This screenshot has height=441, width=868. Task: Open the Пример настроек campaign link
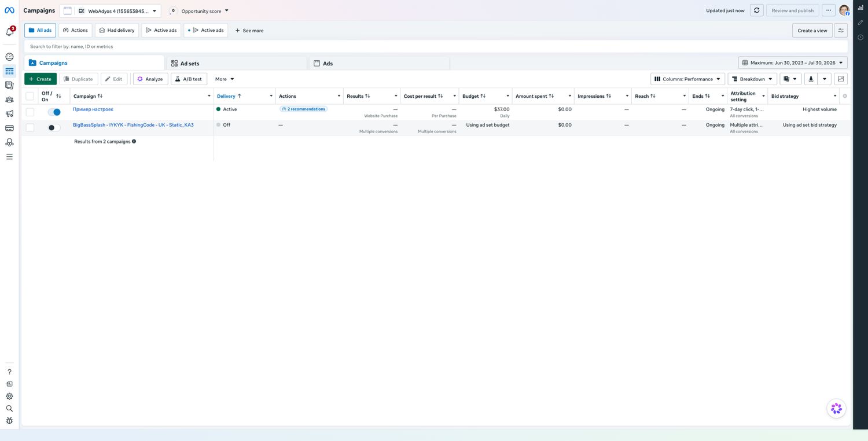click(93, 109)
